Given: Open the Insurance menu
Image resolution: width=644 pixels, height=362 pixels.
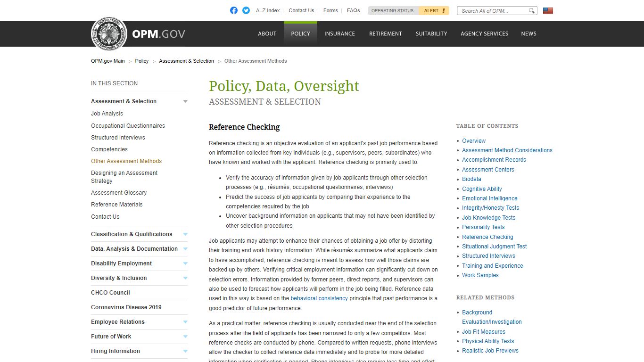Looking at the screenshot, I should pos(339,33).
